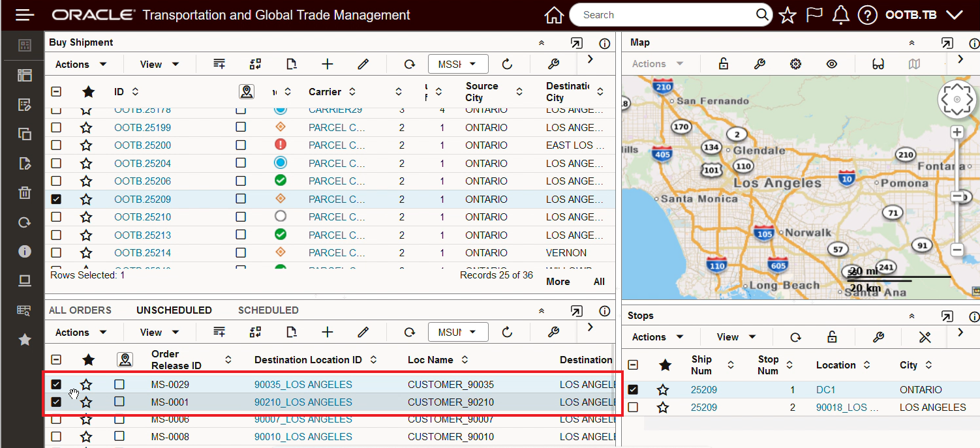Screen dimensions: 980x448
Task: Click the unlock padlock icon on Map toolbar
Action: [722, 64]
